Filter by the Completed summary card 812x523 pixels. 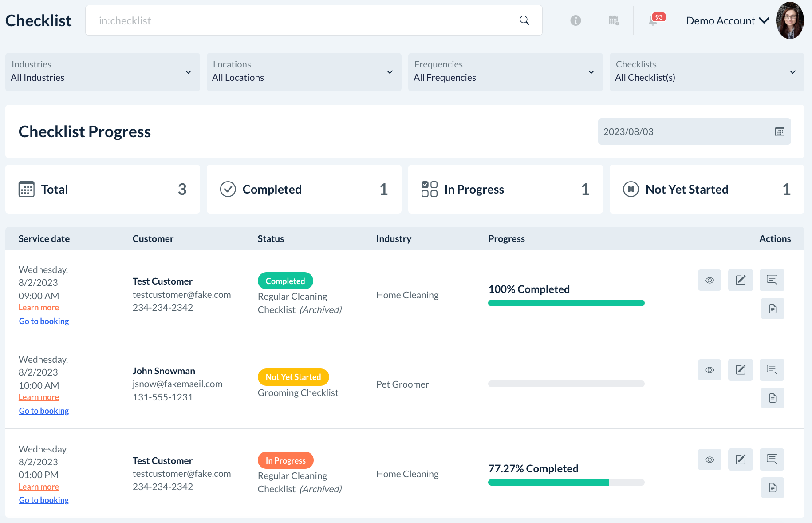click(304, 189)
